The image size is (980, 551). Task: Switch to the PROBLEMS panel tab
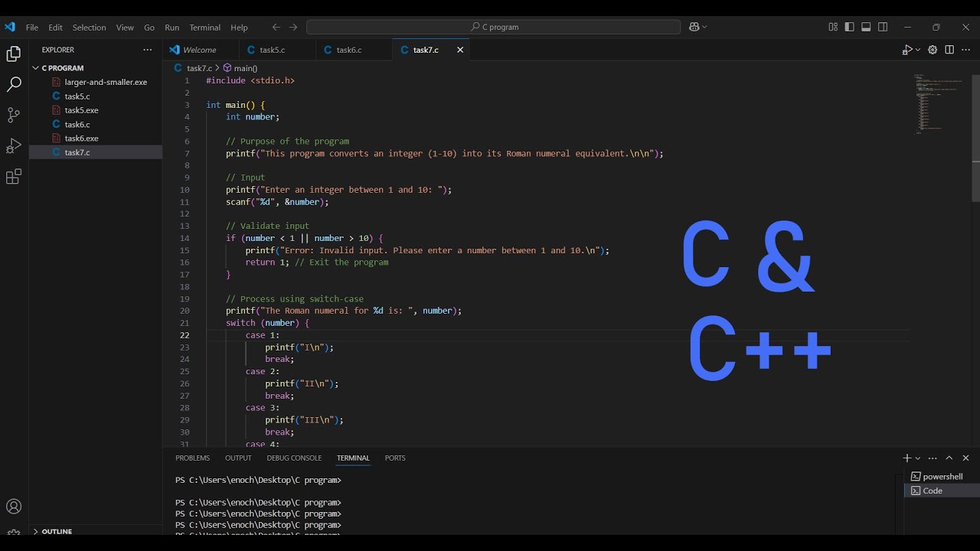coord(192,458)
